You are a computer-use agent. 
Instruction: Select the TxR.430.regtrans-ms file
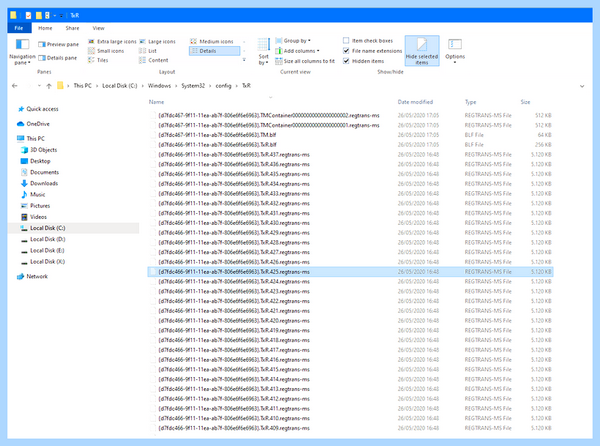tap(350, 223)
